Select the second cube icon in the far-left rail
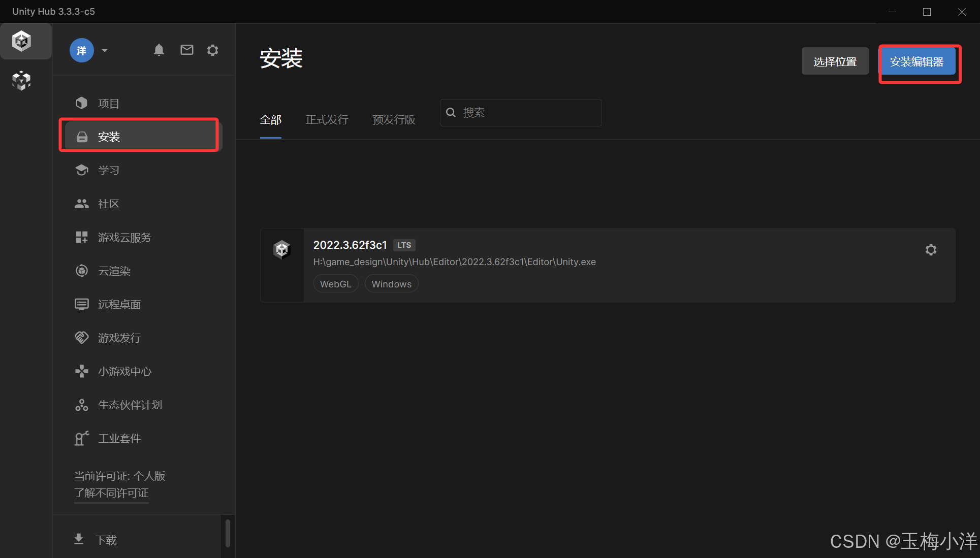The width and height of the screenshot is (980, 558). click(x=22, y=80)
